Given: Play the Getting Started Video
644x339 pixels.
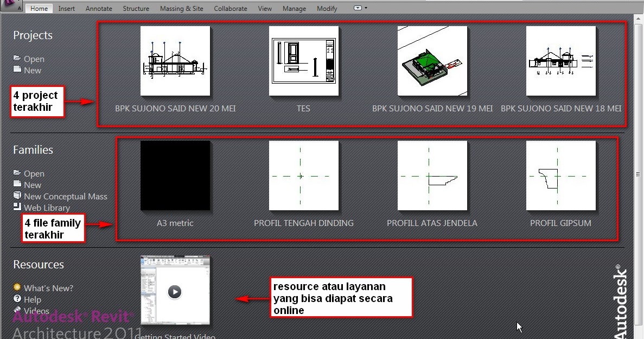Looking at the screenshot, I should point(175,292).
